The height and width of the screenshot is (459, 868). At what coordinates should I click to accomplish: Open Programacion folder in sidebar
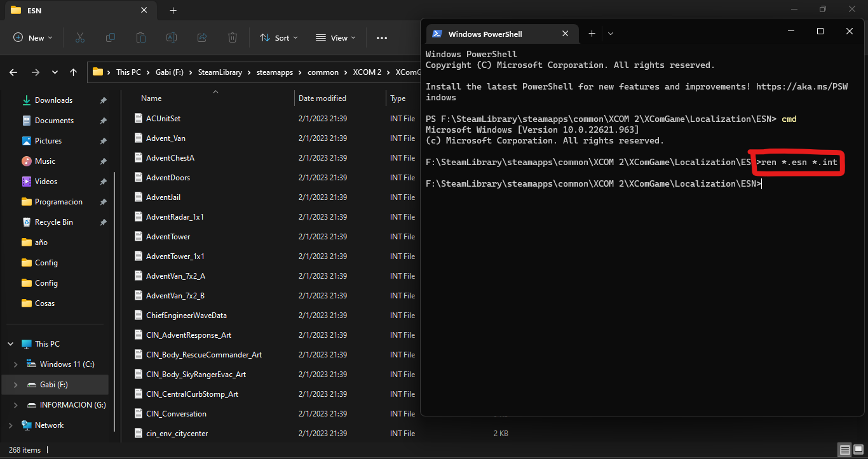coord(57,202)
